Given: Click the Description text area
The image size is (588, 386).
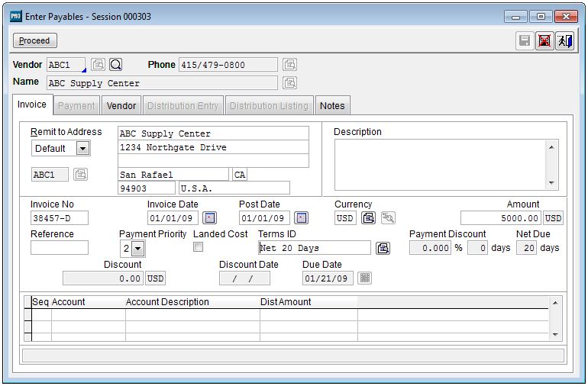Looking at the screenshot, I should [x=441, y=165].
